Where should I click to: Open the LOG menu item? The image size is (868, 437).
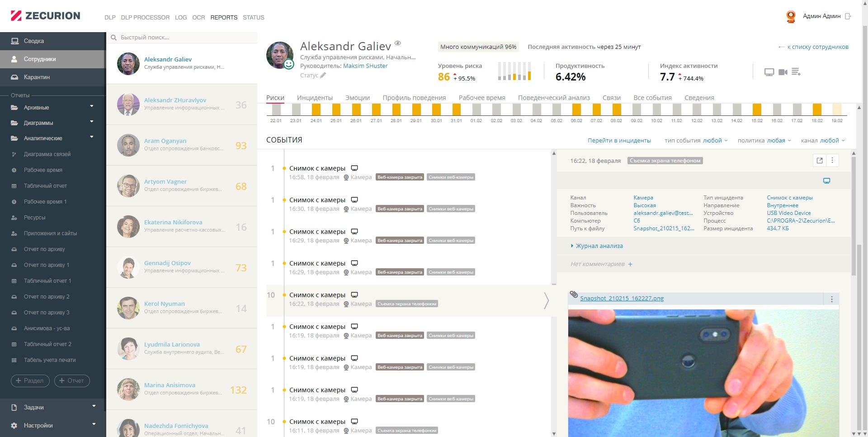181,18
